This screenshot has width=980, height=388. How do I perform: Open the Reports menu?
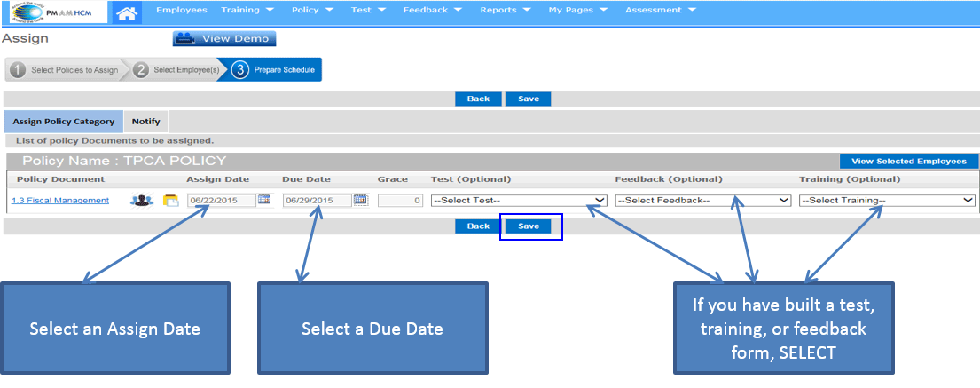[505, 10]
